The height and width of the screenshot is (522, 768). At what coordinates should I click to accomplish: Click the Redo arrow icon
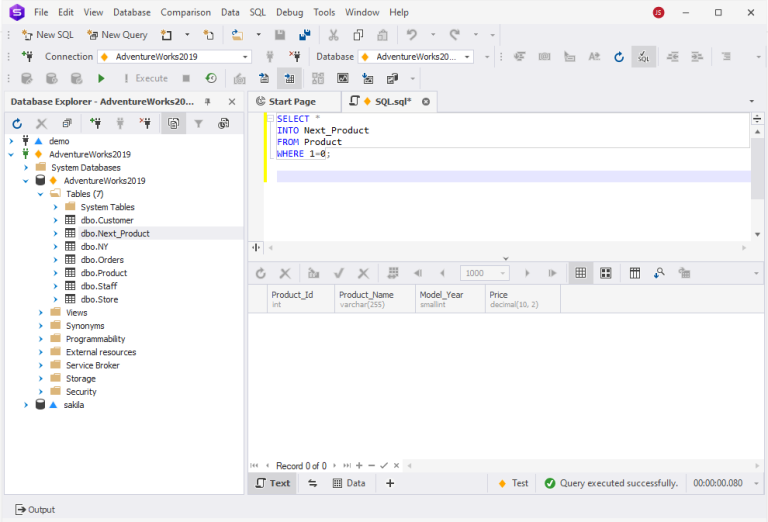455,35
